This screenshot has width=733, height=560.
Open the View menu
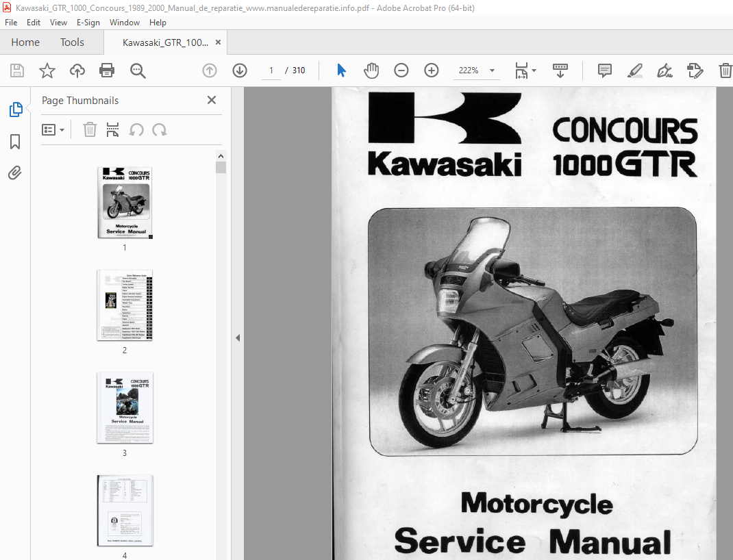[58, 23]
